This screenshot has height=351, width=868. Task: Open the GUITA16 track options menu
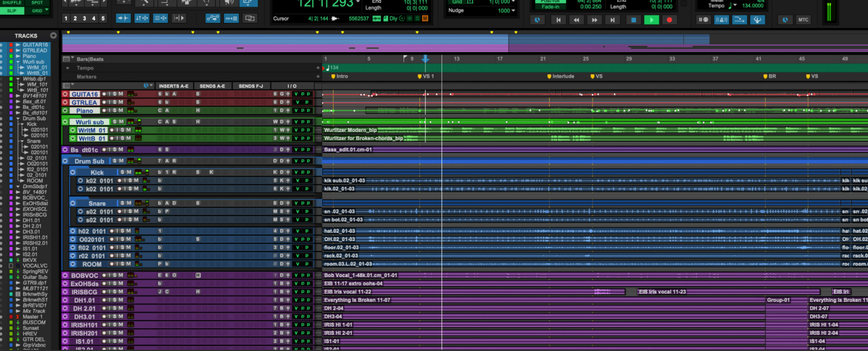(x=65, y=94)
